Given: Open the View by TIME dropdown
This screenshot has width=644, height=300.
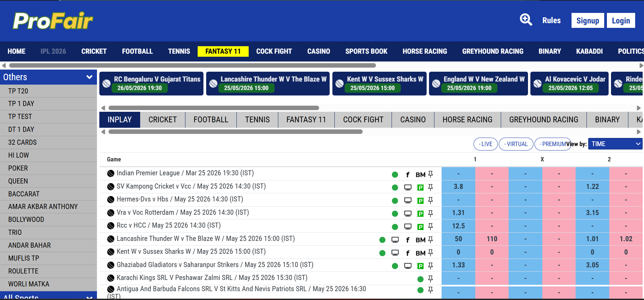Looking at the screenshot, I should tap(615, 144).
